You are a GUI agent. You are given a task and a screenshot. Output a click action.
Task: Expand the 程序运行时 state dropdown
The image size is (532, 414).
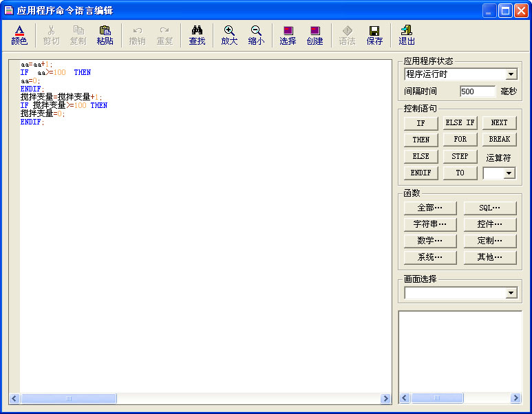tap(511, 74)
